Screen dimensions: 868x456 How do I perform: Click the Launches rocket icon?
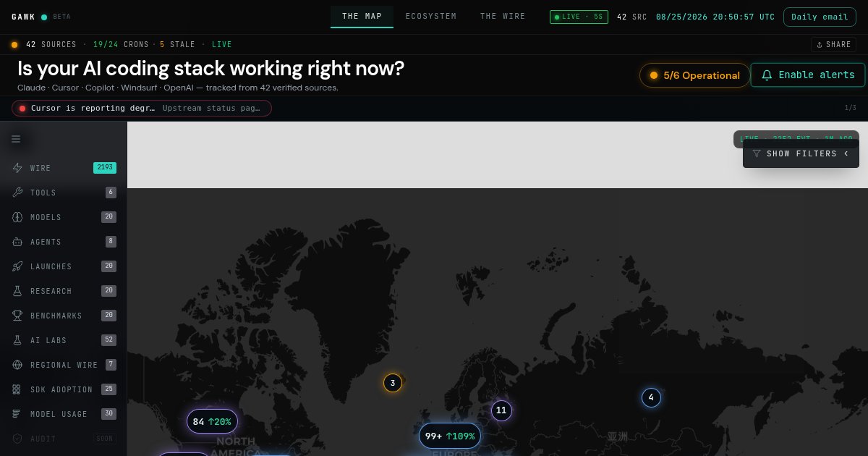pos(17,266)
